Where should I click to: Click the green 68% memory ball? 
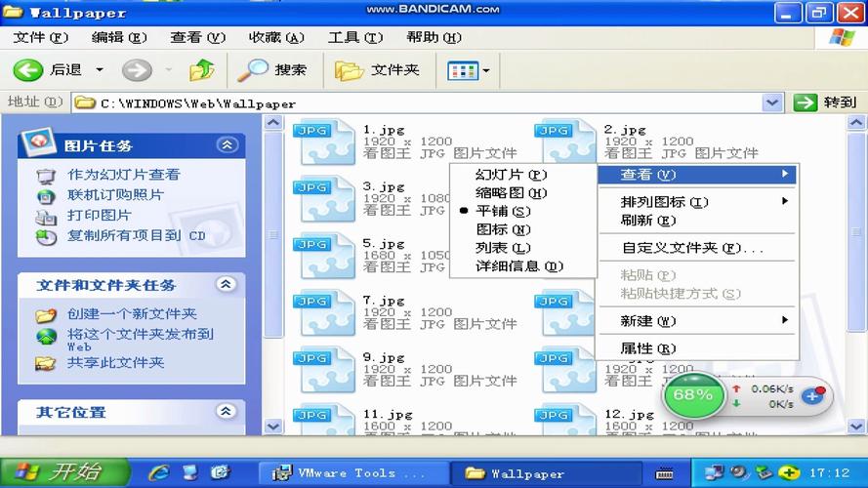click(693, 394)
